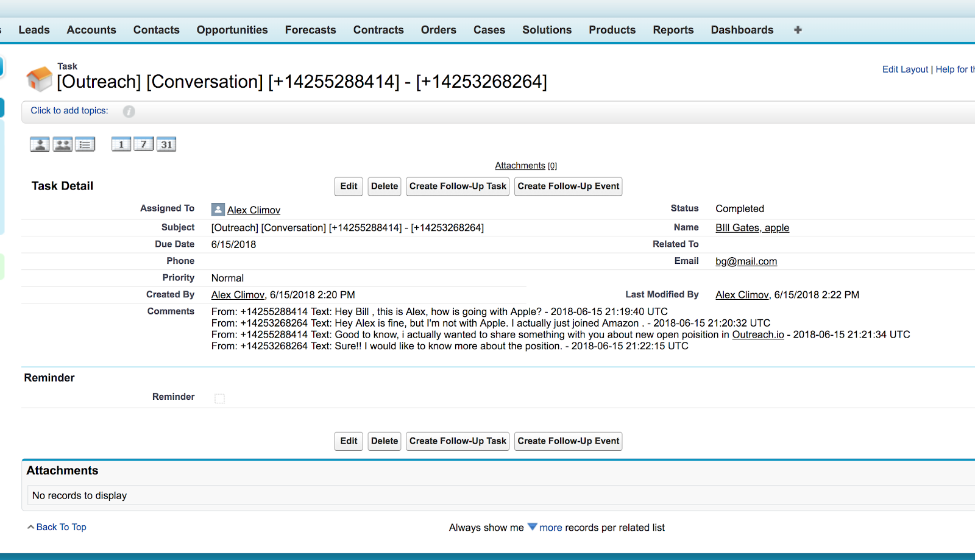Viewport: 975px width, 560px height.
Task: Open the Cases tab
Action: [489, 30]
